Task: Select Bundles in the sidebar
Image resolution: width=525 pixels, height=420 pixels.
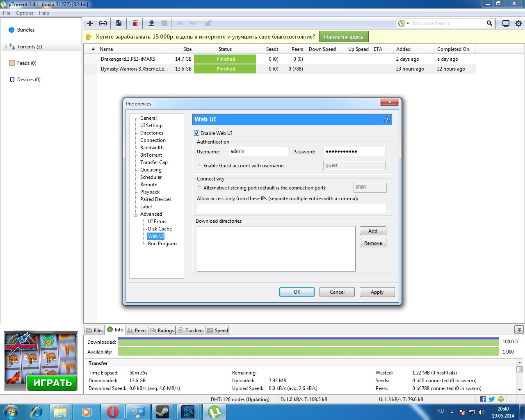Action: [25, 30]
